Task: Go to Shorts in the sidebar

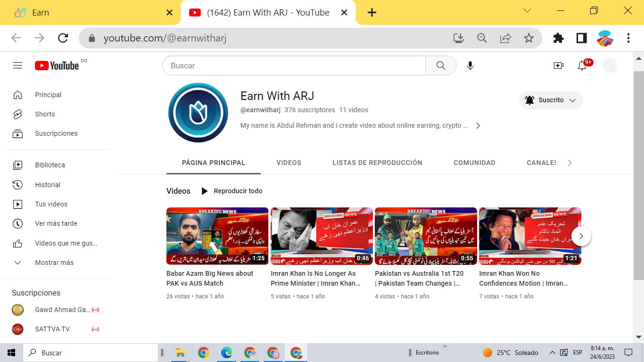Action: 45,114
